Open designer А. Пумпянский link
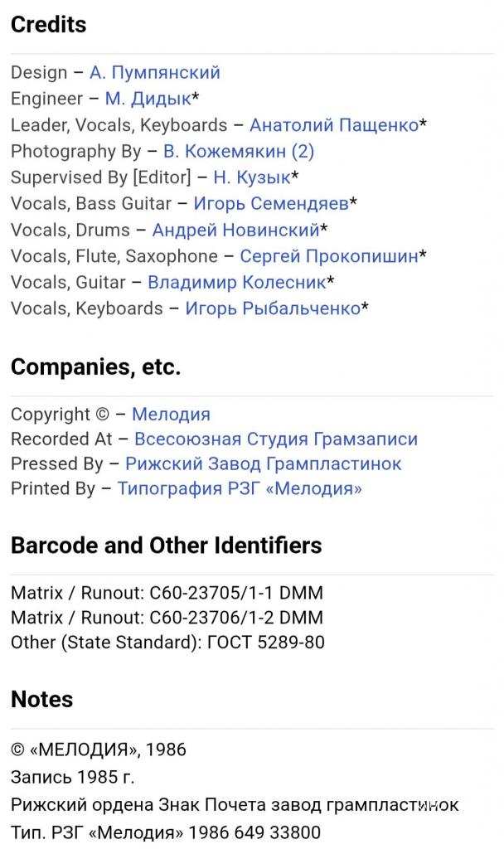504x849 pixels. 154,72
